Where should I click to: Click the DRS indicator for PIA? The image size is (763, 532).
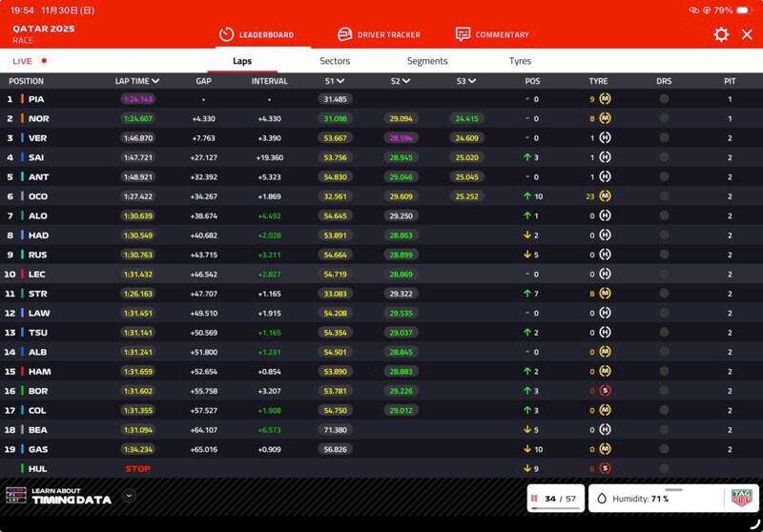coord(664,99)
